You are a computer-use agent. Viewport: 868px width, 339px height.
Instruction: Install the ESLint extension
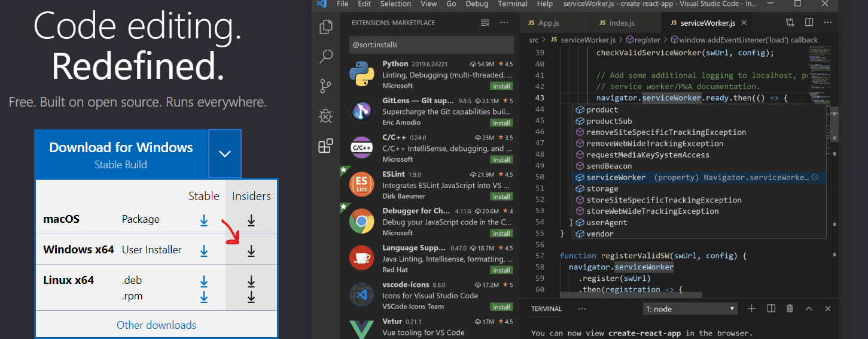click(x=501, y=196)
